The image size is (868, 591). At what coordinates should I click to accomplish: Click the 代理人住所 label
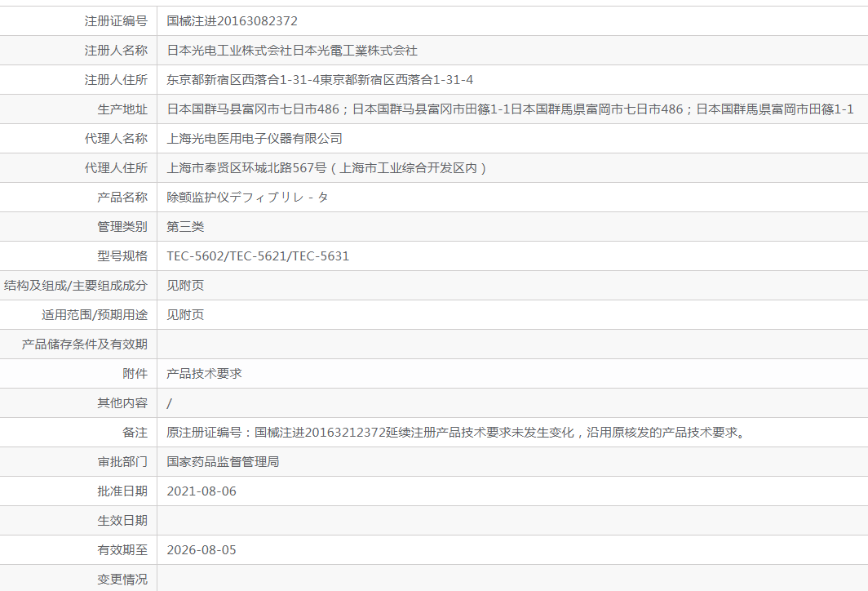pyautogui.click(x=116, y=168)
